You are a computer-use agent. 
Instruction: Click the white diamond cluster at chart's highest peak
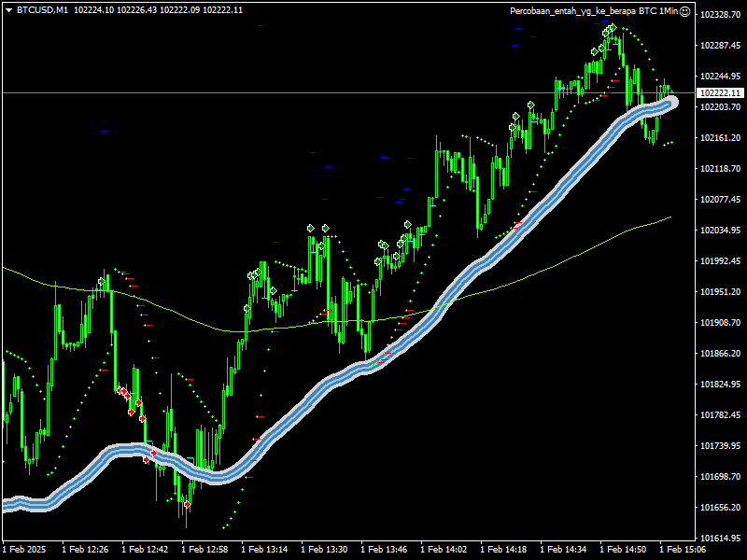tap(609, 31)
